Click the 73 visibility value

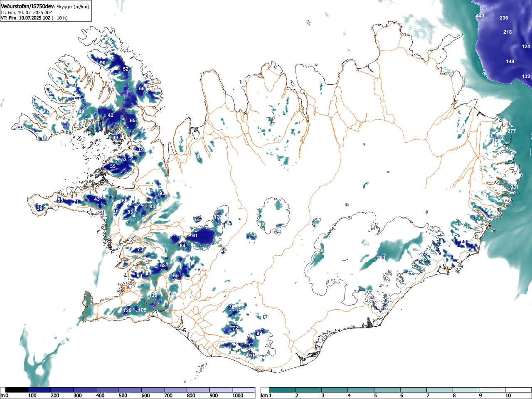[140, 249]
